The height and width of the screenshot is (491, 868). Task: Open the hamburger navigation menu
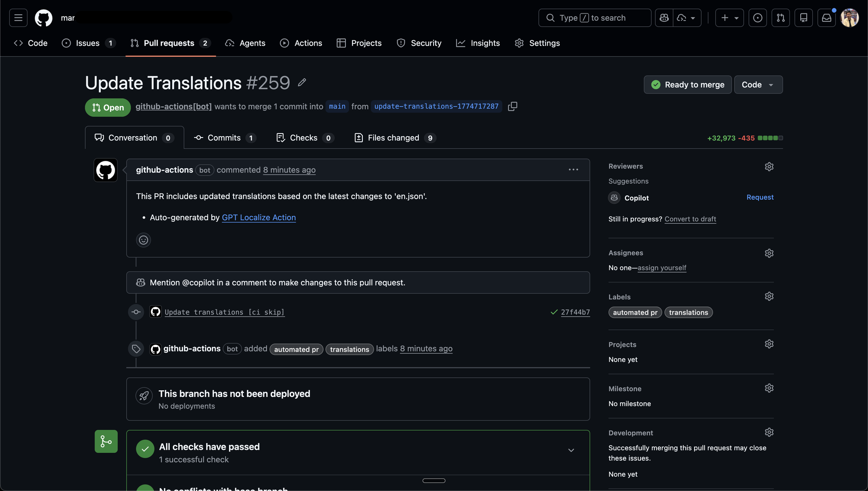[x=18, y=18]
